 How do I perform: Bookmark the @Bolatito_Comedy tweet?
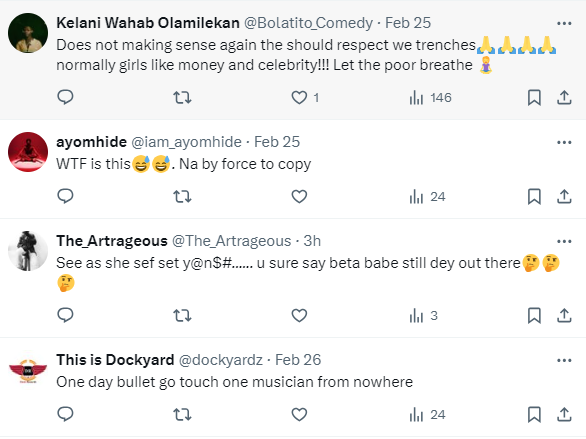coord(534,98)
